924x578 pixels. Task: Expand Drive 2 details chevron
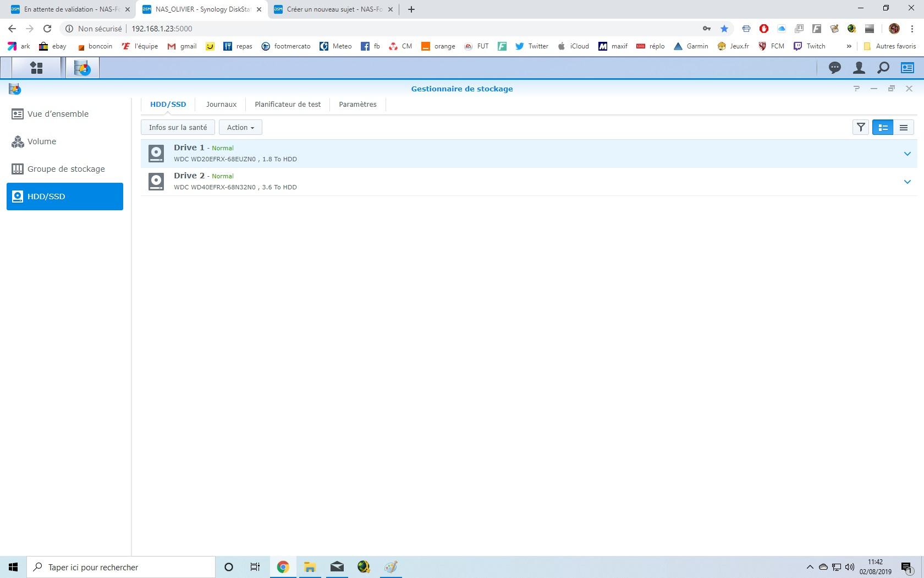(x=907, y=182)
